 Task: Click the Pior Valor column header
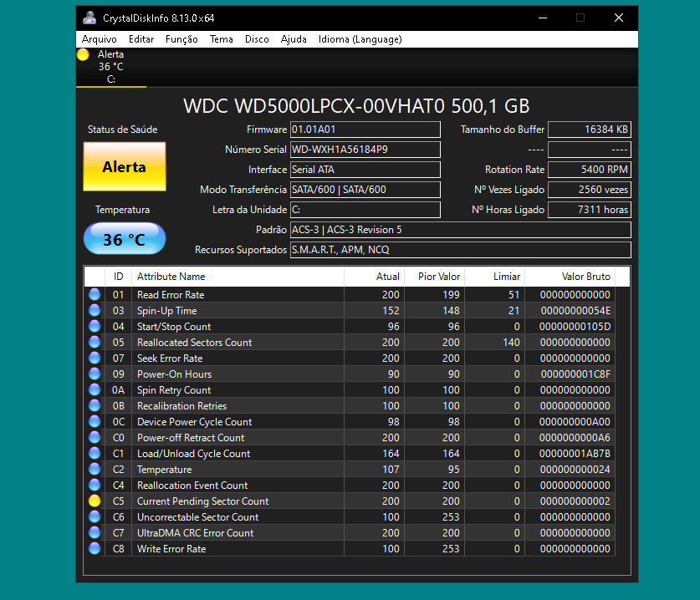[435, 277]
